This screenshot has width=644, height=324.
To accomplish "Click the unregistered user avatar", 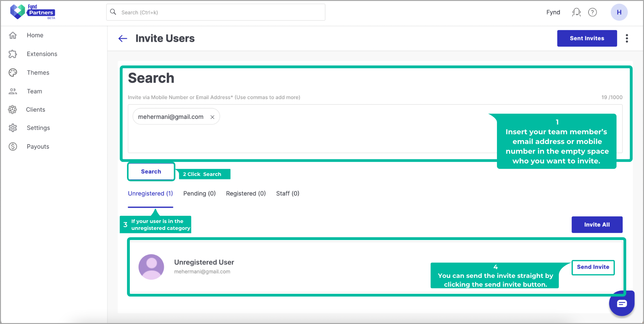I will (x=151, y=267).
